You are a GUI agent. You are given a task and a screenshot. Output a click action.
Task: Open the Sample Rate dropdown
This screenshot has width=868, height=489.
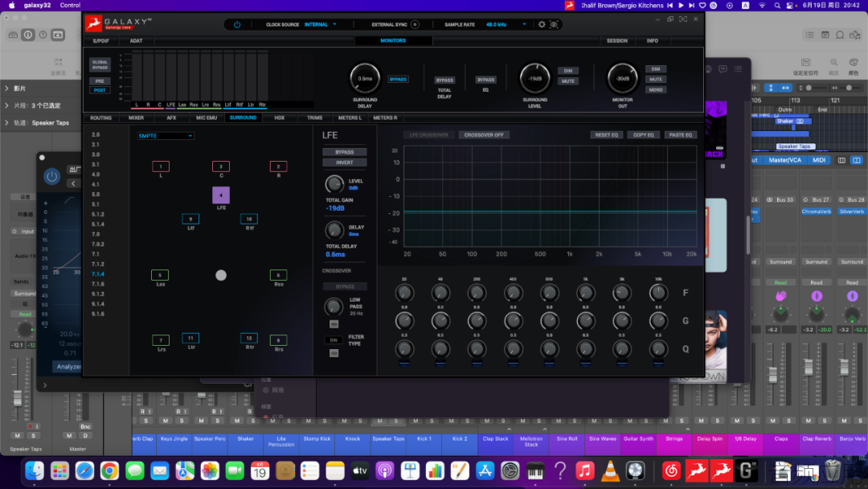pos(506,24)
